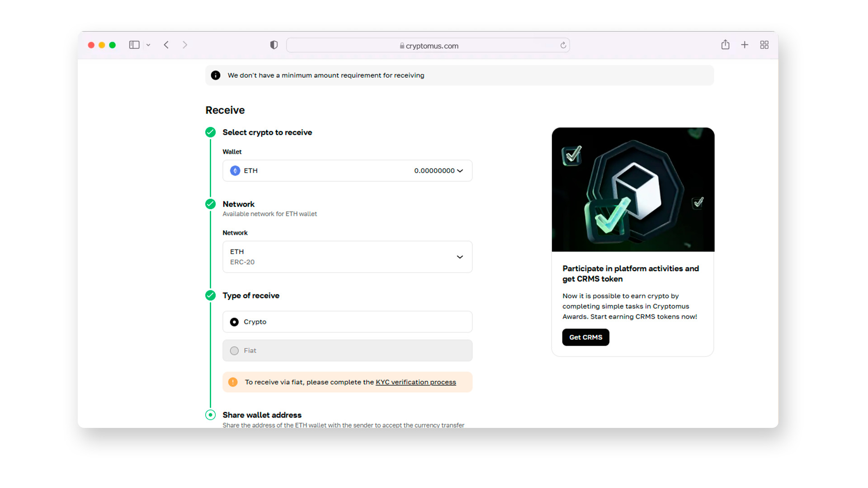
Task: Open a new browser tab with the plus button
Action: pyautogui.click(x=745, y=45)
